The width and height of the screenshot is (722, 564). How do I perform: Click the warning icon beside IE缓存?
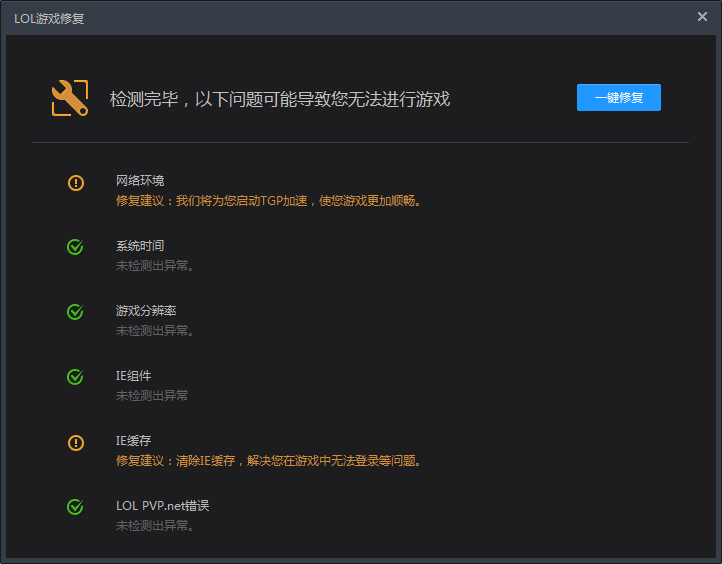click(76, 443)
